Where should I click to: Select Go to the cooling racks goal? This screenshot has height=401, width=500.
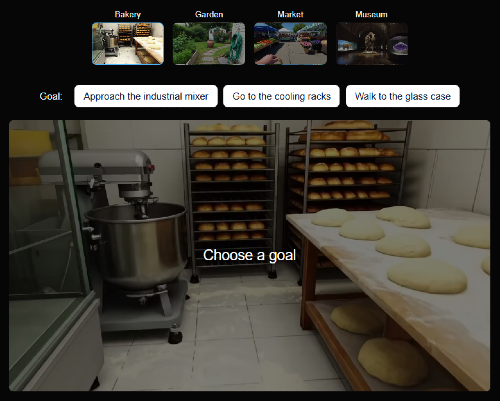281,96
